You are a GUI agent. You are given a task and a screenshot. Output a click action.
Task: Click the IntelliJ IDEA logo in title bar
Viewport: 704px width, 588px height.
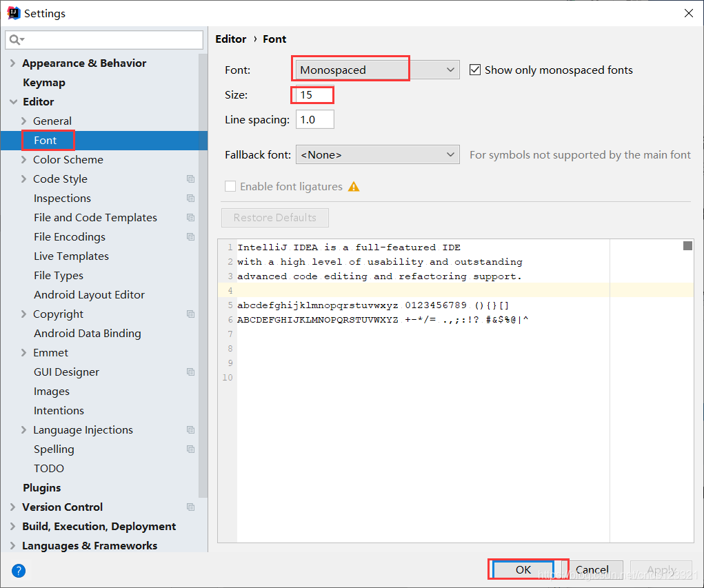tap(14, 14)
